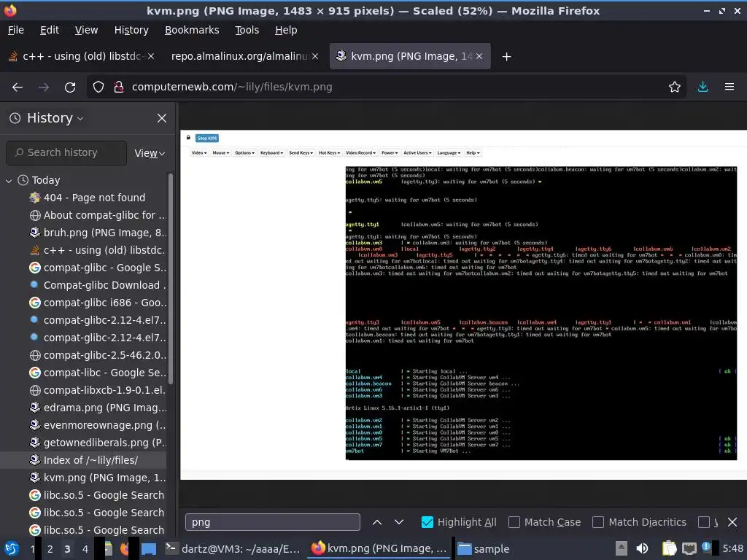The width and height of the screenshot is (747, 560).
Task: Open the File menu
Action: click(x=16, y=30)
